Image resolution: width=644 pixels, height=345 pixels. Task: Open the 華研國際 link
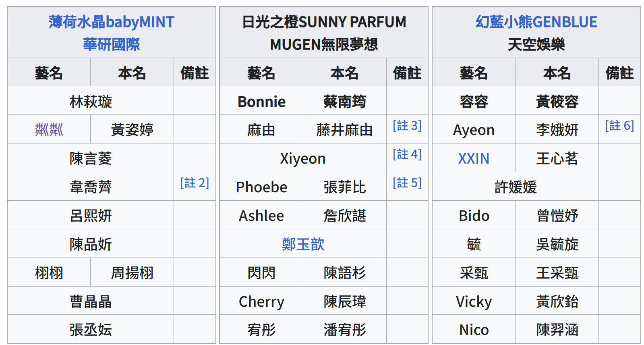tap(111, 44)
